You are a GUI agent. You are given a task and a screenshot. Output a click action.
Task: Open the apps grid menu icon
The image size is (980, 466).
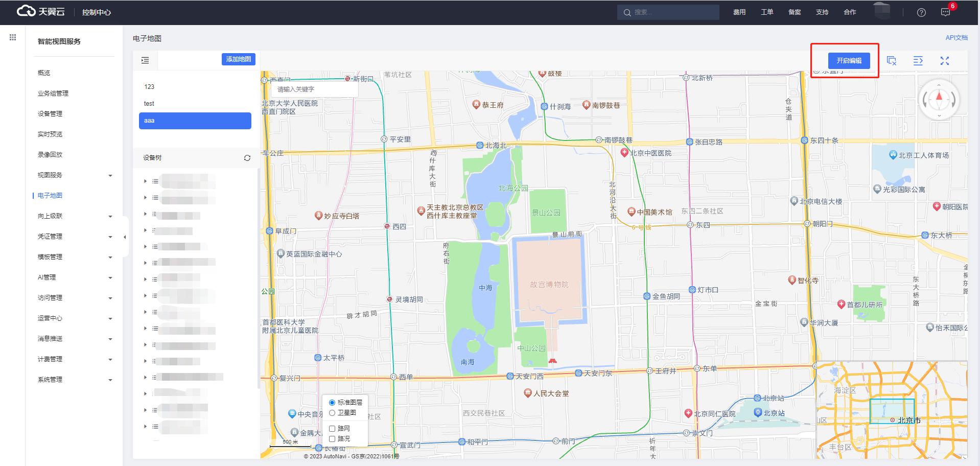coord(13,37)
